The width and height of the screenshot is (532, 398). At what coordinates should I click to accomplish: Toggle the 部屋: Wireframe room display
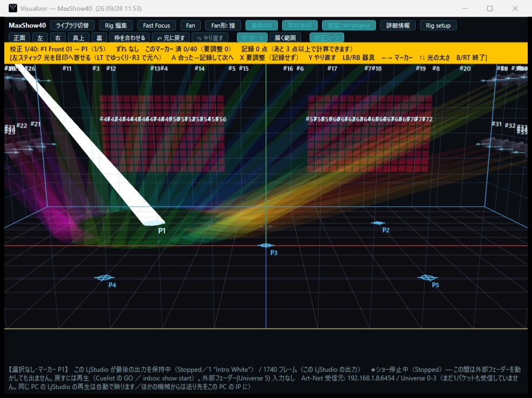click(349, 25)
